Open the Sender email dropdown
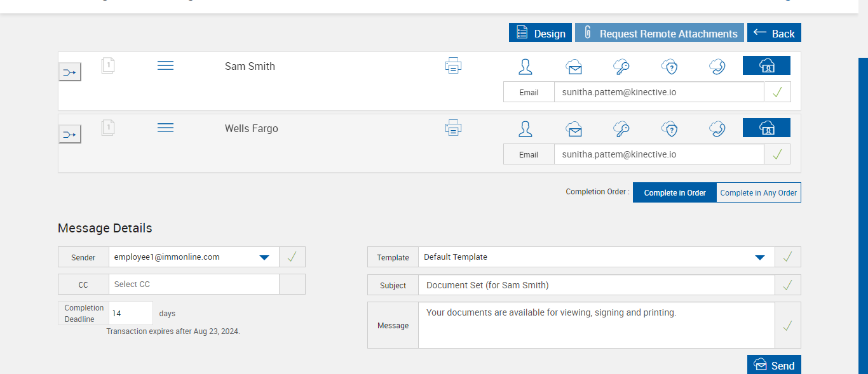The height and width of the screenshot is (374, 868). point(265,257)
